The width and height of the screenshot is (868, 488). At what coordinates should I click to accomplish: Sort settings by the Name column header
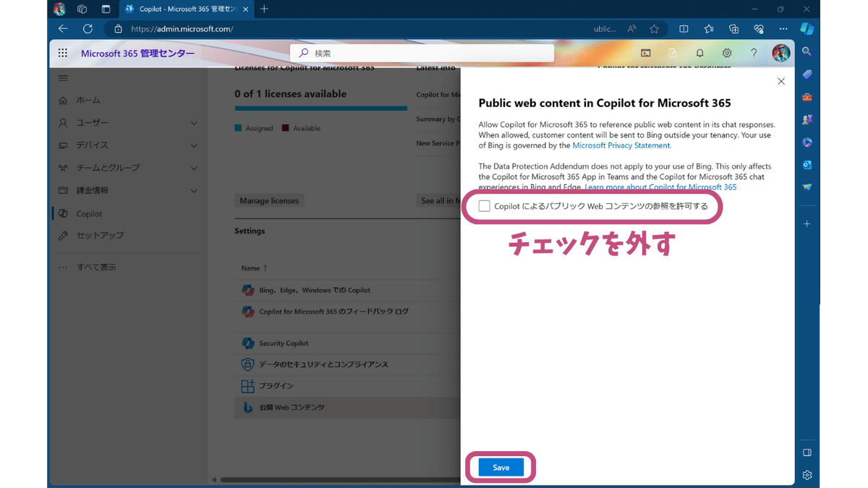255,268
